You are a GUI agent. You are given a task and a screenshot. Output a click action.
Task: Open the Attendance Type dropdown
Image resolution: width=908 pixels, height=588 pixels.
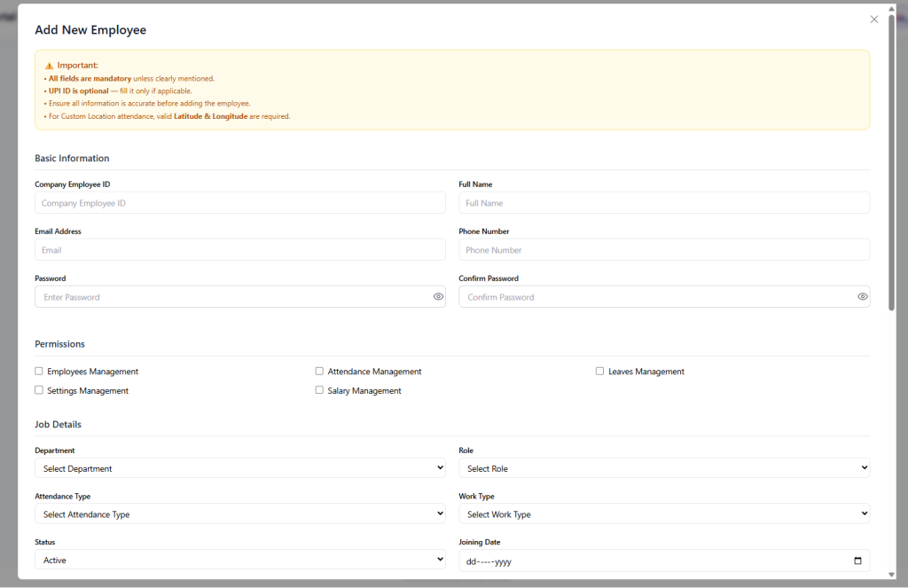pyautogui.click(x=239, y=514)
